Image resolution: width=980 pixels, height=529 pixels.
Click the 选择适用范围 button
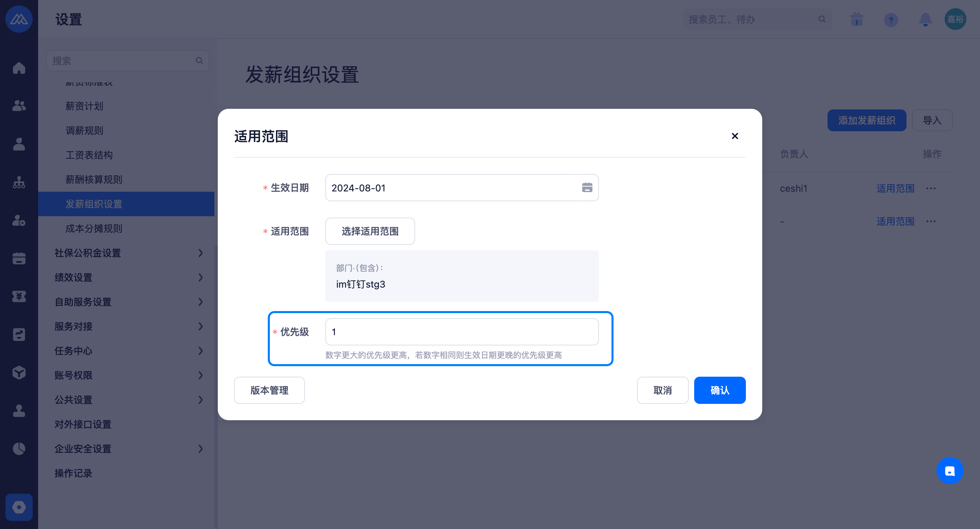coord(370,231)
